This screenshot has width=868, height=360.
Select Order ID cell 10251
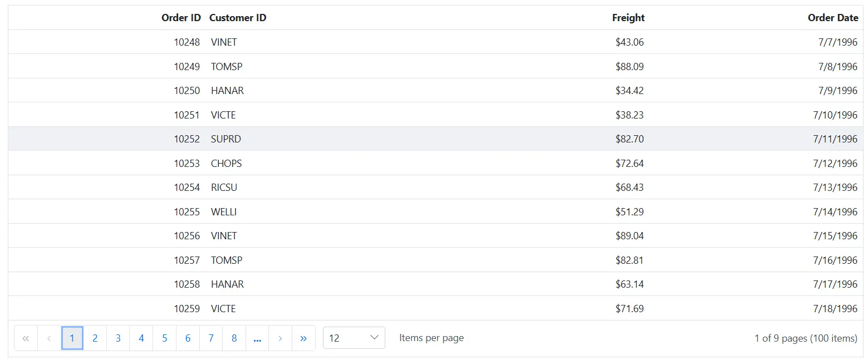pos(187,115)
